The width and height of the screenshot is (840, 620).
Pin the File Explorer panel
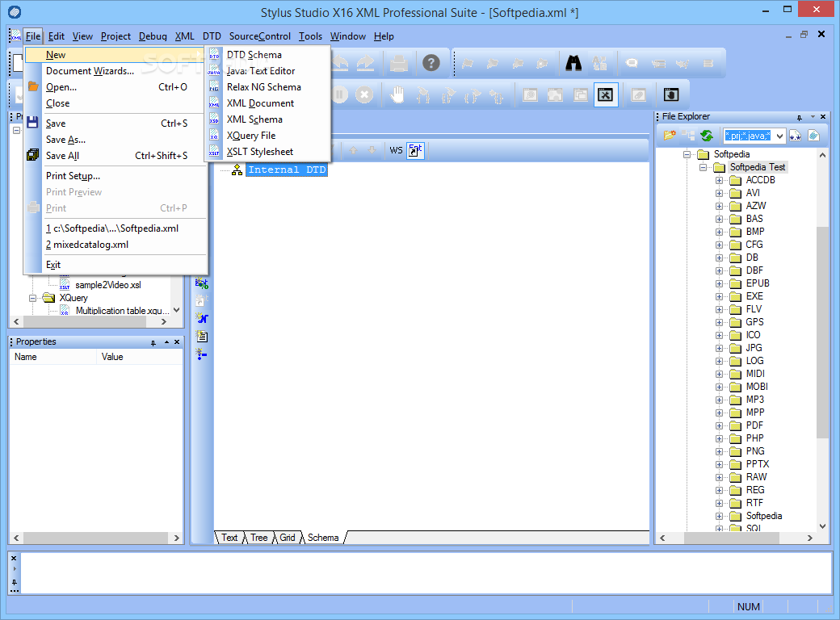(800, 117)
